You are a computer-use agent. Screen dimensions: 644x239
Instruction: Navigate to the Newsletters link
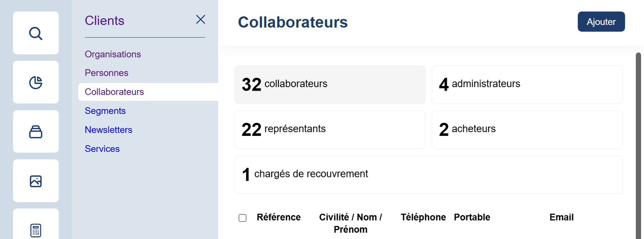109,130
